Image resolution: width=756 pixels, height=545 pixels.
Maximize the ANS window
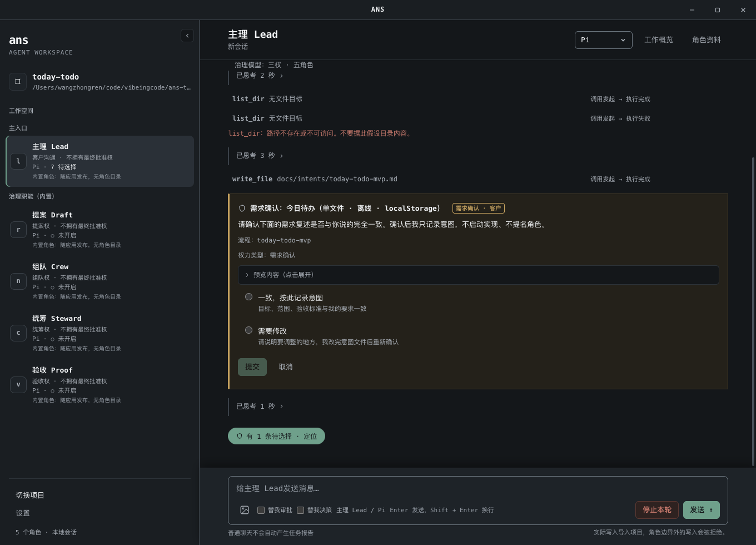click(x=718, y=10)
